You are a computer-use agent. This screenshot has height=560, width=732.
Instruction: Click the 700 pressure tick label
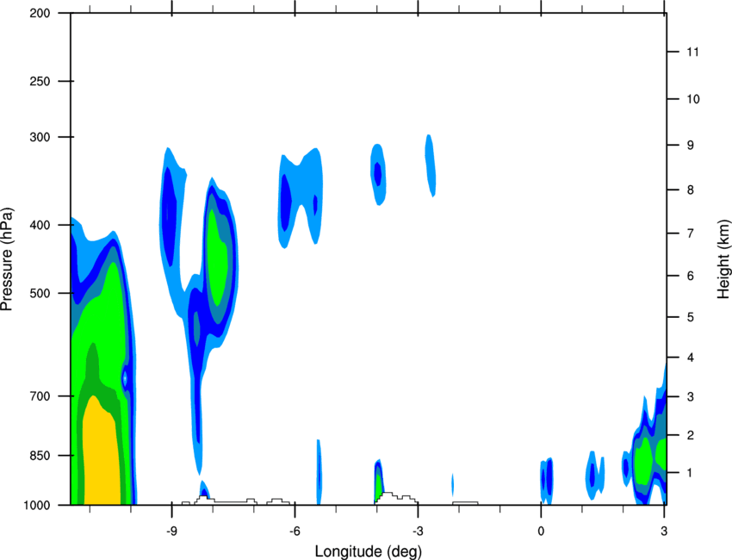(40, 396)
